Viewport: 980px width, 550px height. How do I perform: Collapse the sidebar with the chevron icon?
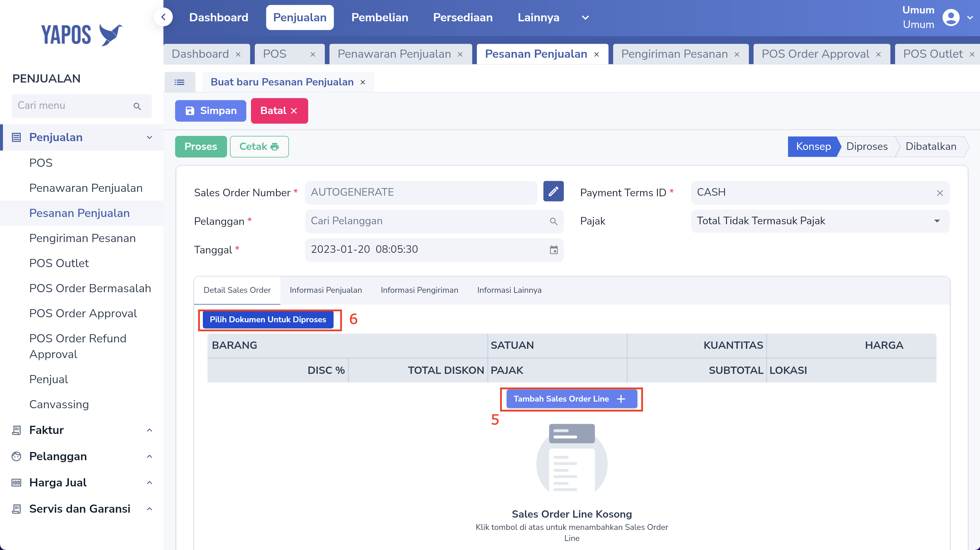[x=164, y=17]
